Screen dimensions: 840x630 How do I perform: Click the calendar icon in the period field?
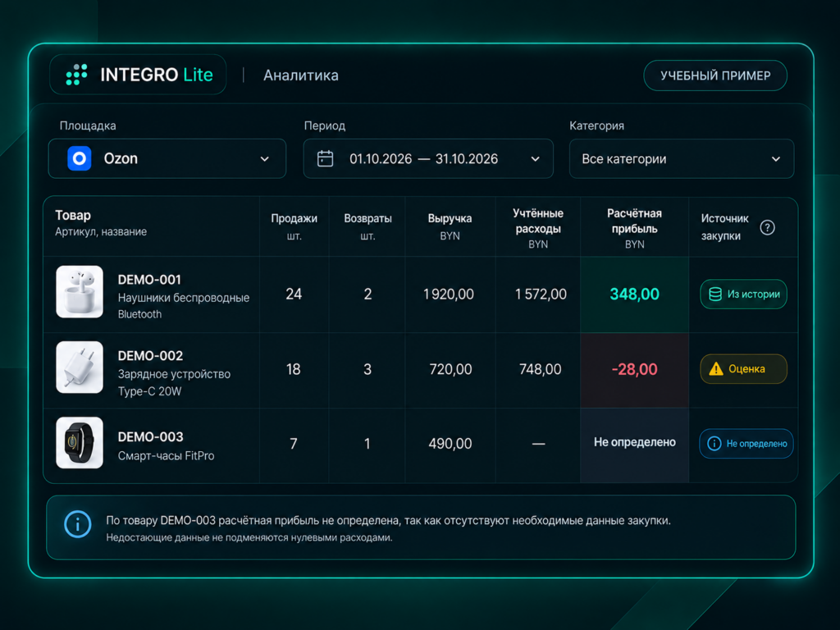coord(325,158)
